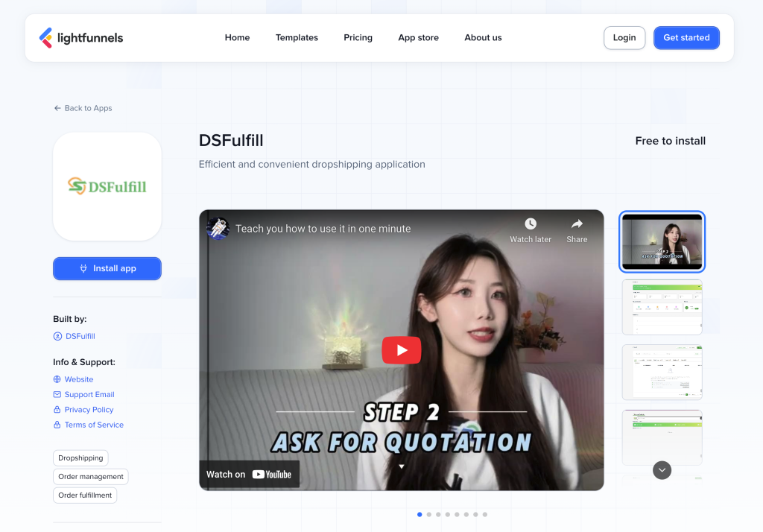Select the second screenshot thumbnail
The image size is (763, 532).
(662, 307)
